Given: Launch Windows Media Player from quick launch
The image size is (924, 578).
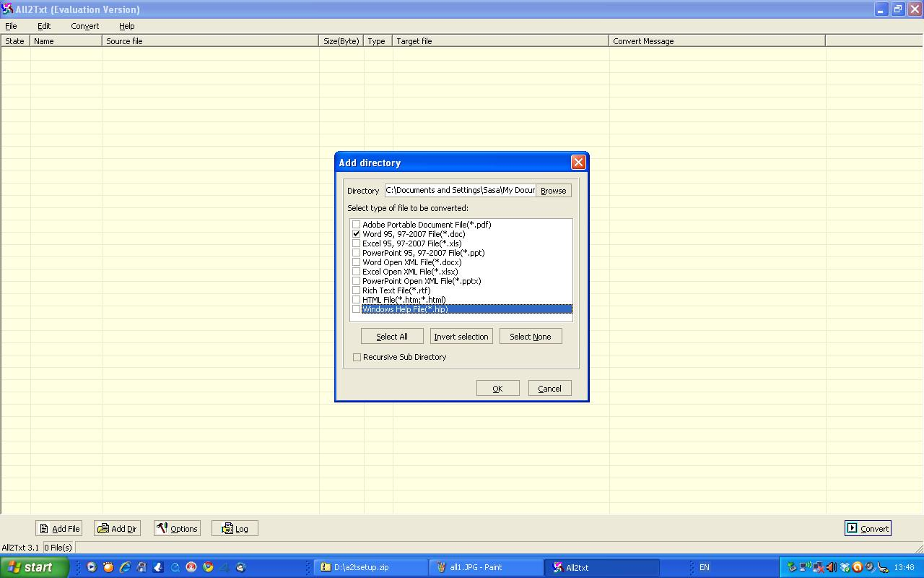Looking at the screenshot, I should click(92, 567).
